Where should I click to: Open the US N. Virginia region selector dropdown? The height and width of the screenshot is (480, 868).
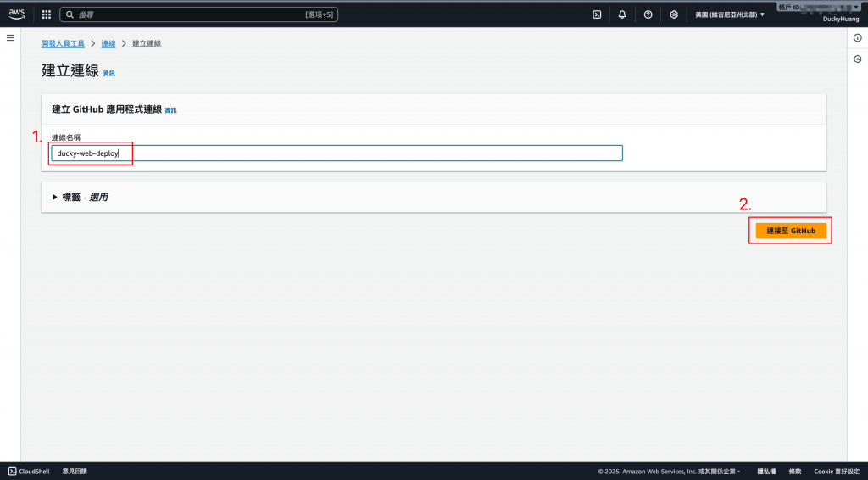click(730, 14)
